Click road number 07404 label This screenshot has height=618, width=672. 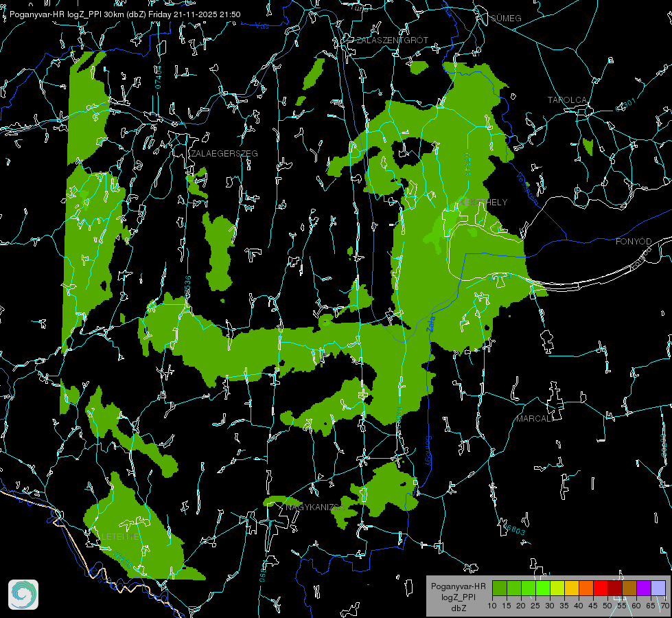coord(159,77)
